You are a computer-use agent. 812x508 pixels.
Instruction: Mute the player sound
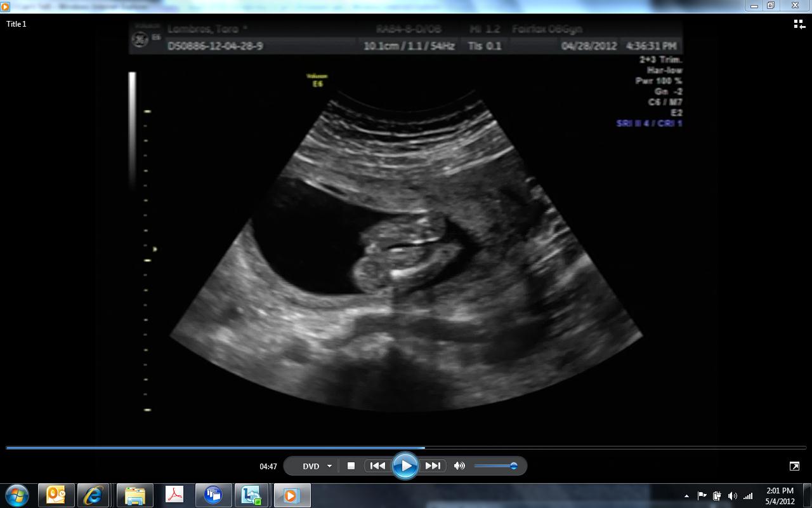coord(459,465)
